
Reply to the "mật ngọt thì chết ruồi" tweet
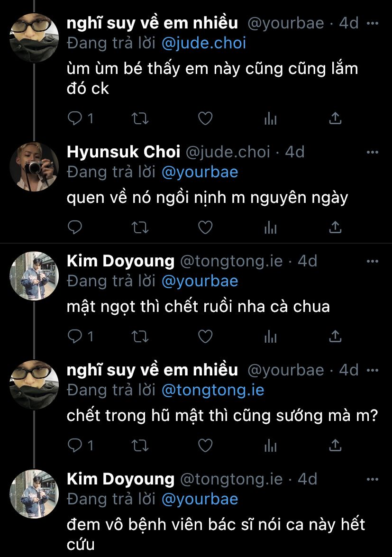tap(75, 337)
